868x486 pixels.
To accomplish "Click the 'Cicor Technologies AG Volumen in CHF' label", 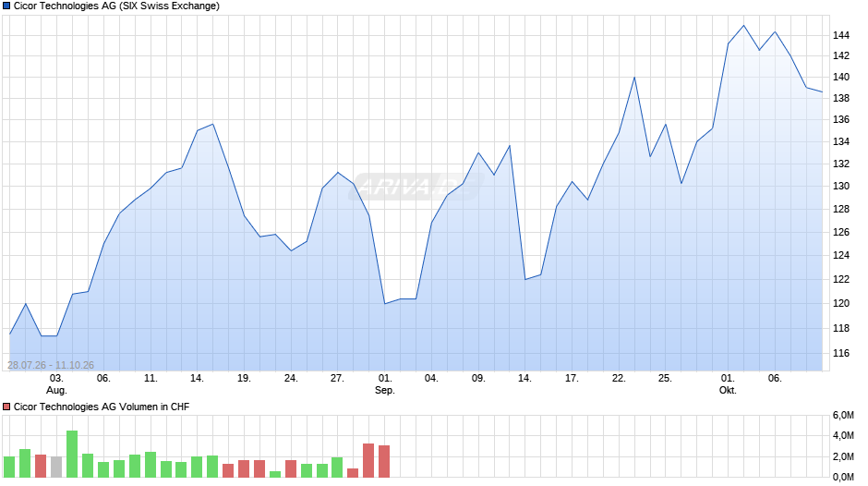I will pos(102,407).
